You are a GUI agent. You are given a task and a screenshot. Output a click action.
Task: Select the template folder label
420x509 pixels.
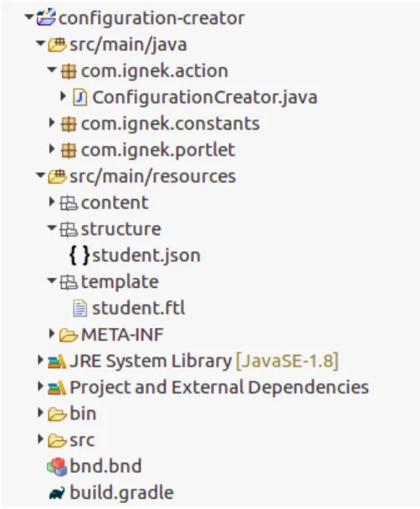[x=120, y=282]
